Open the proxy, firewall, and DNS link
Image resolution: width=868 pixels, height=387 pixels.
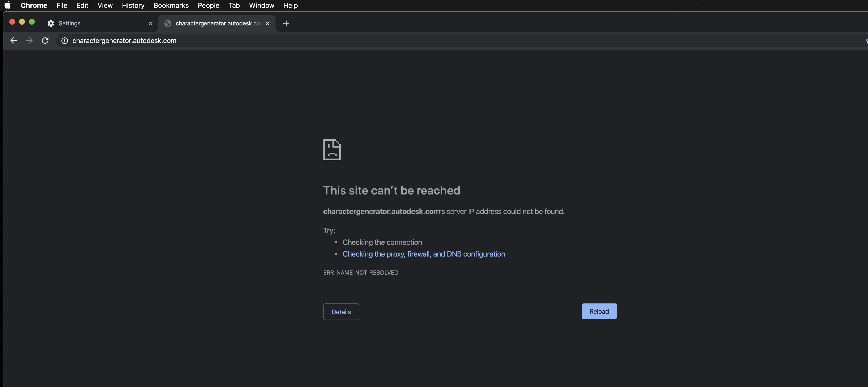[423, 254]
